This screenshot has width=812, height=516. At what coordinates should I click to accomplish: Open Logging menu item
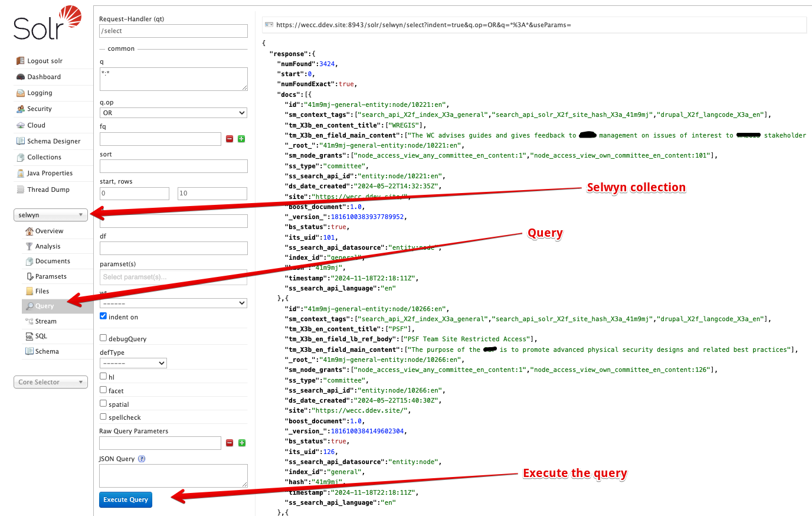(x=40, y=93)
